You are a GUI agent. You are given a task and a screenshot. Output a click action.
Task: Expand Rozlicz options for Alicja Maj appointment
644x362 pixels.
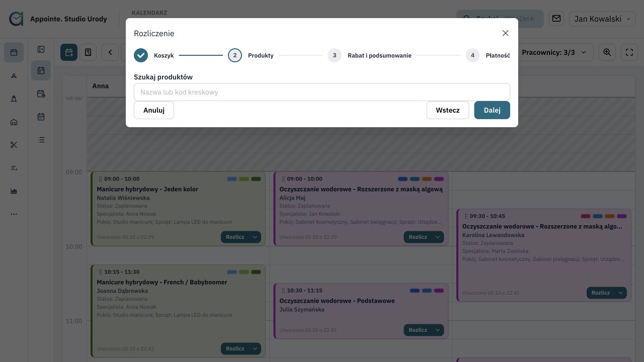click(438, 237)
